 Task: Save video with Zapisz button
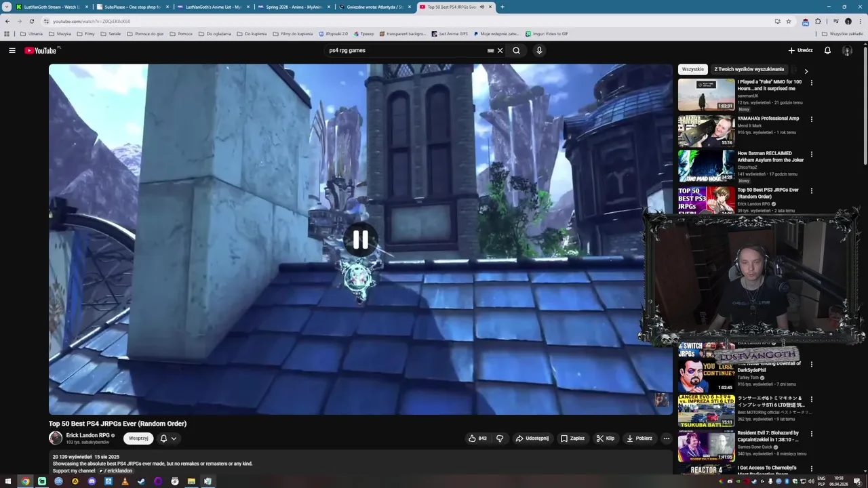coord(572,439)
